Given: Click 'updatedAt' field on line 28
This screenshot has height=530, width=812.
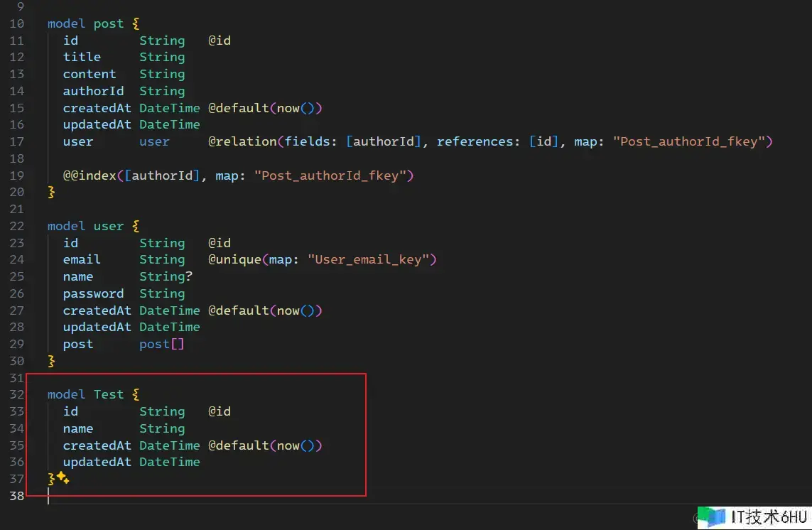Looking at the screenshot, I should click(97, 328).
